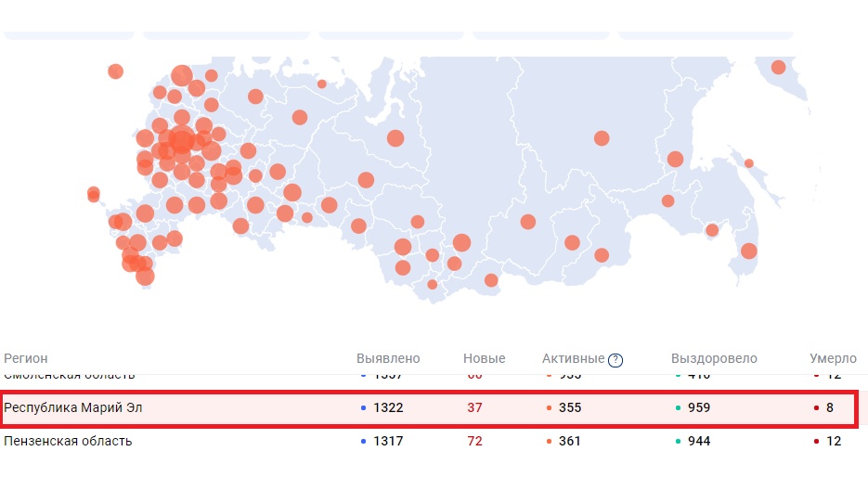Sort the table by Выявлено column header

tap(388, 358)
